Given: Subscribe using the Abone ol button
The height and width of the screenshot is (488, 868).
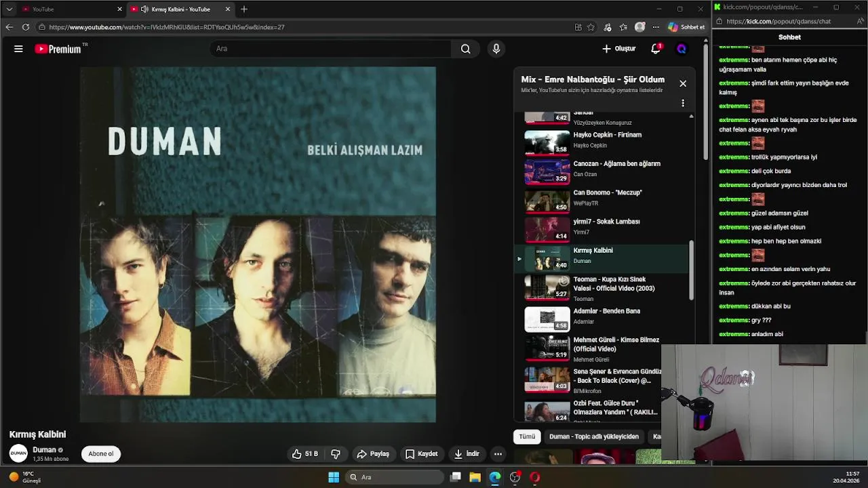Looking at the screenshot, I should pos(100,454).
